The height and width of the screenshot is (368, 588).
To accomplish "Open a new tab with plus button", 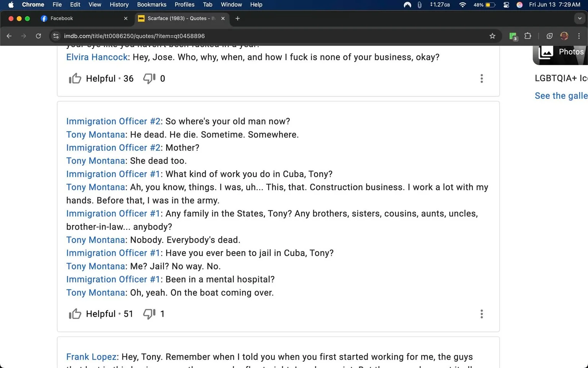I will point(237,18).
